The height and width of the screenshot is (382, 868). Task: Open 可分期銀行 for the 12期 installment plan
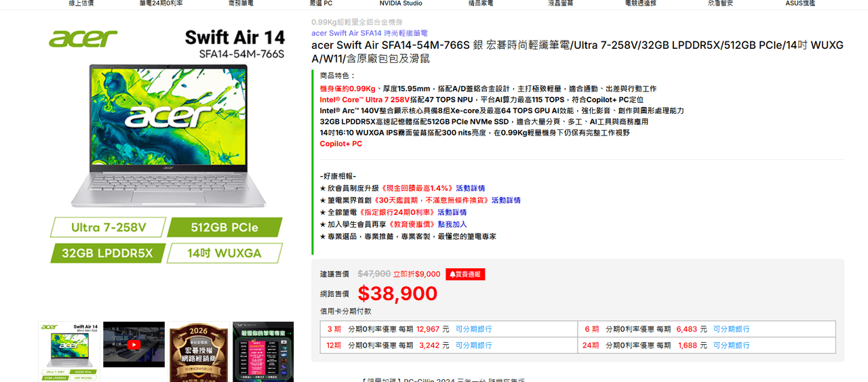click(473, 345)
